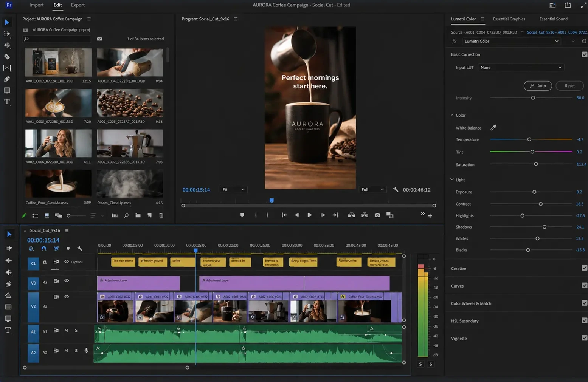
Task: Select the Steam_CloseUp.mov thumbnail
Action: [x=130, y=184]
